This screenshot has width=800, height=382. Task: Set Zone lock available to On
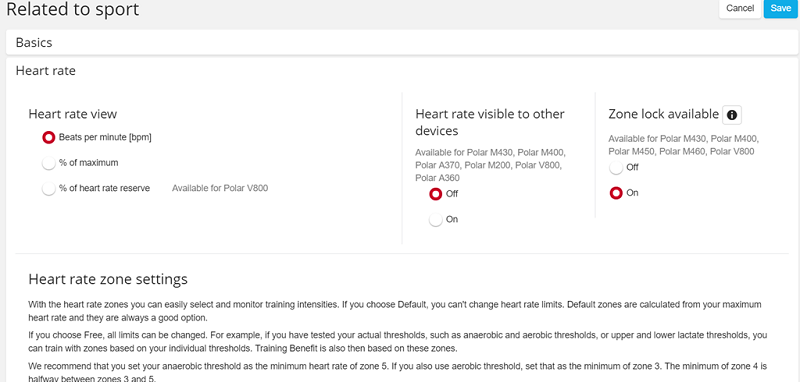click(616, 193)
